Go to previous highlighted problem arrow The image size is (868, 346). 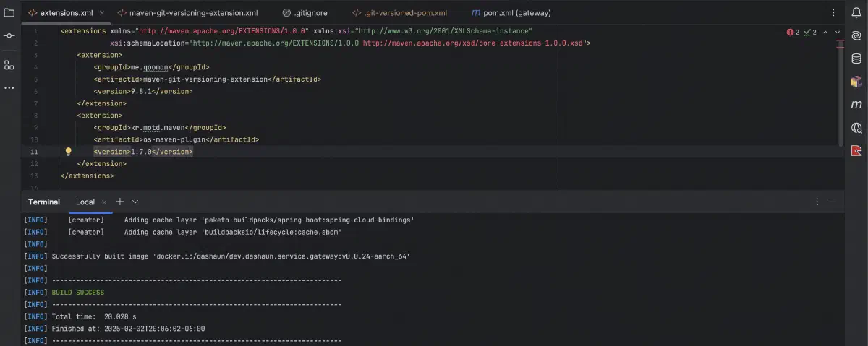coord(826,33)
